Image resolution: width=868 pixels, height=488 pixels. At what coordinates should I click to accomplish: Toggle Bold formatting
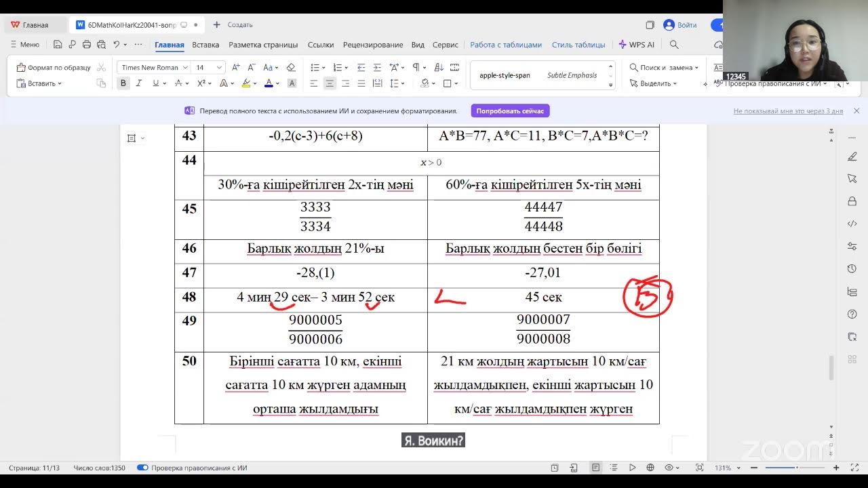[x=123, y=83]
